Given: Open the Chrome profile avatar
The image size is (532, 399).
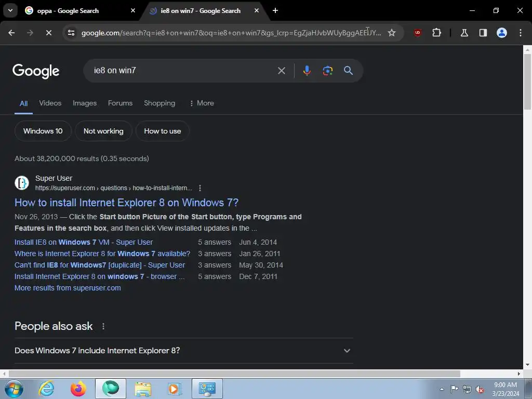Looking at the screenshot, I should [x=502, y=33].
